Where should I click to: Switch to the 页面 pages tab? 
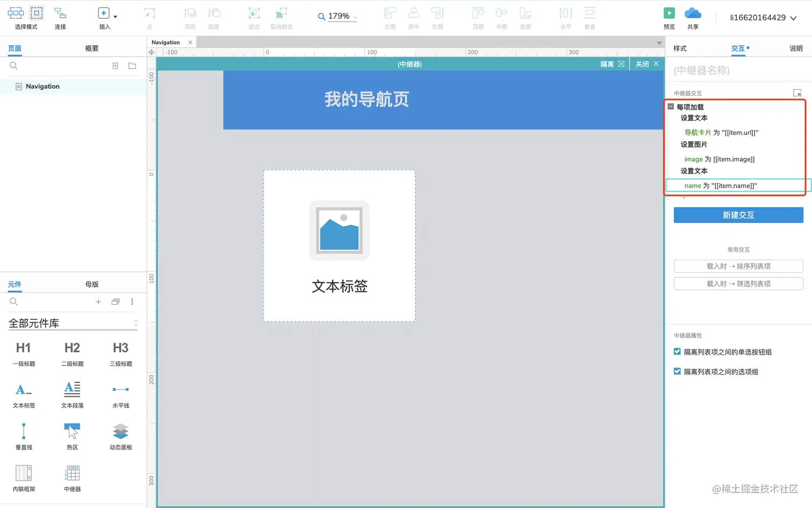(15, 48)
